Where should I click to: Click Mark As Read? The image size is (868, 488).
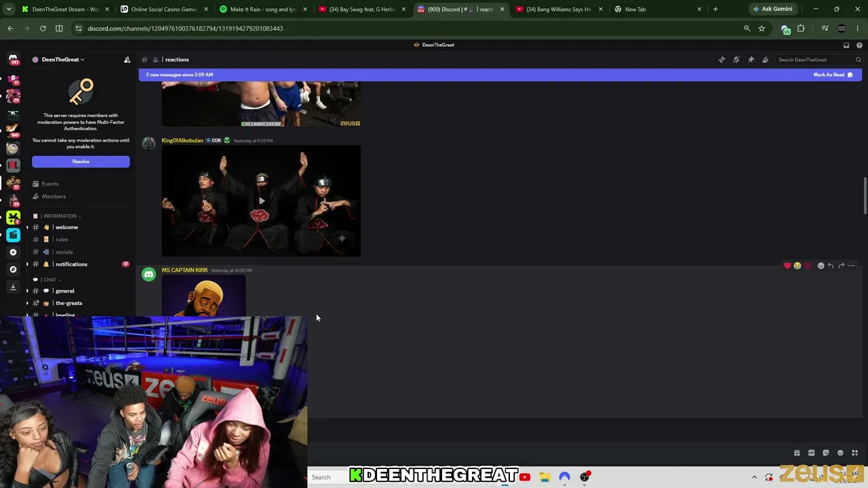pyautogui.click(x=833, y=75)
